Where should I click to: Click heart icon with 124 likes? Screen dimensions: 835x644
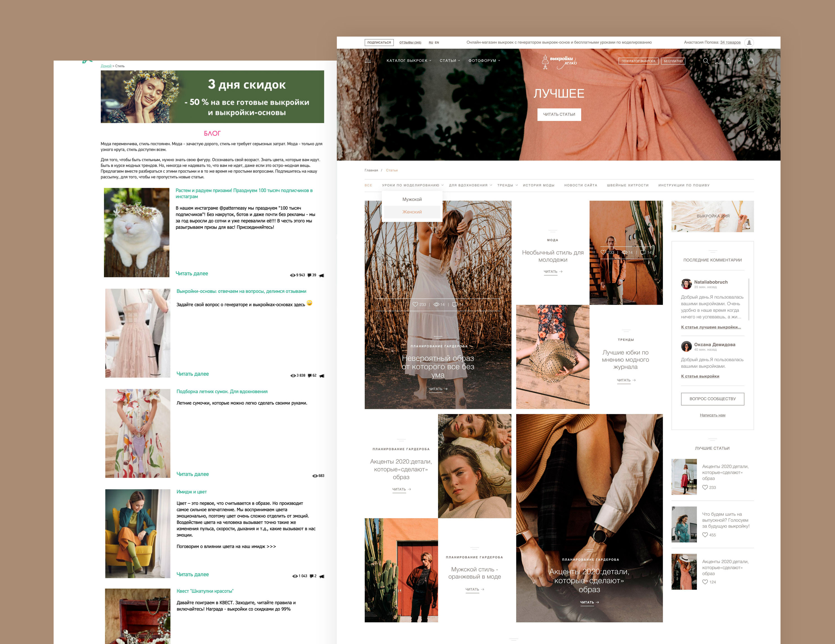coord(705,582)
